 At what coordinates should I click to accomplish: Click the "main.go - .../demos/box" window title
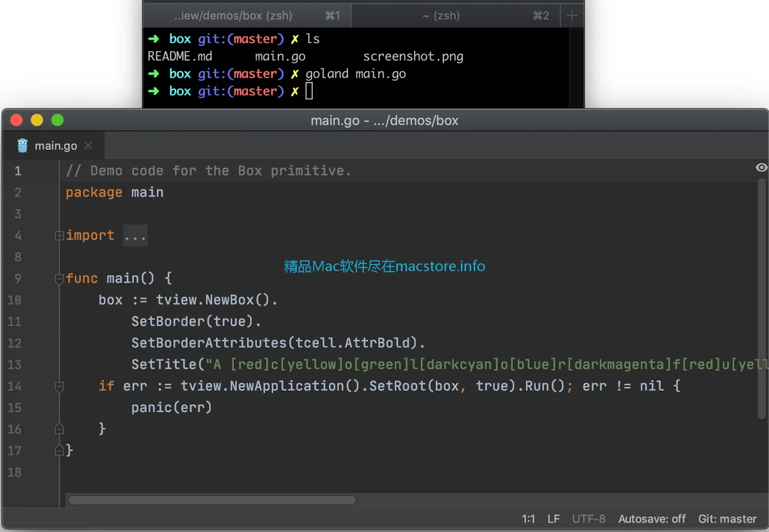(384, 121)
